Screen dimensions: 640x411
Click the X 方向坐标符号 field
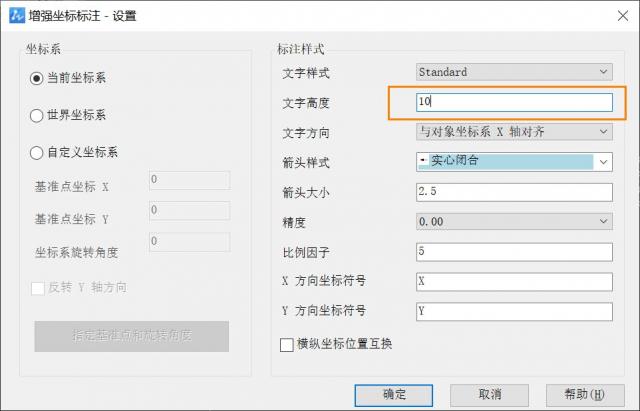point(514,281)
